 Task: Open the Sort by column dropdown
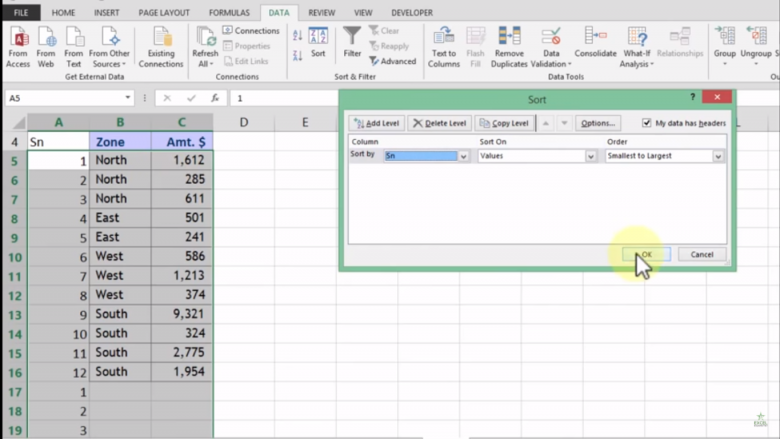coord(463,156)
